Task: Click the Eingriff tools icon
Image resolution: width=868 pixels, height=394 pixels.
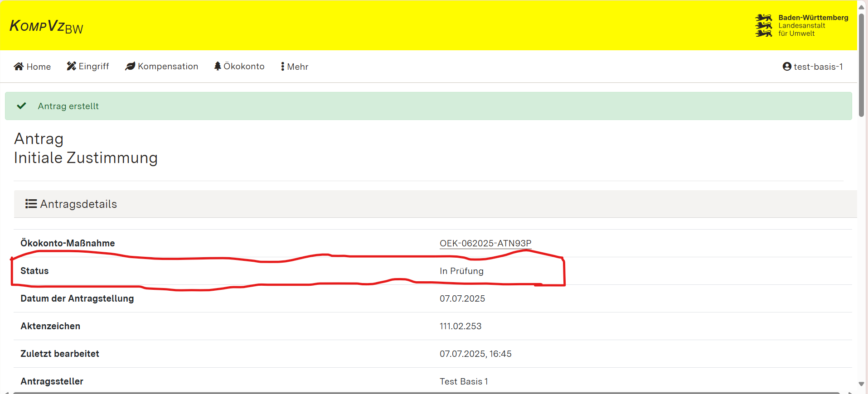Action: [71, 66]
